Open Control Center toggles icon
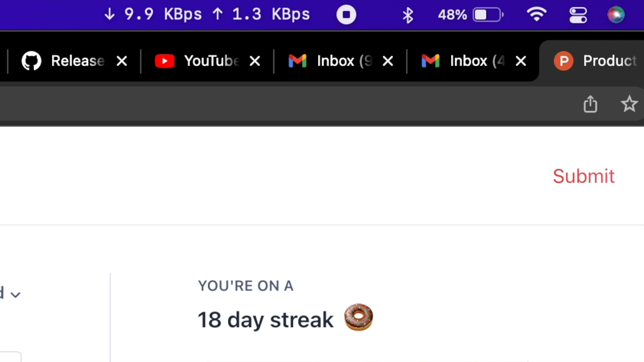The image size is (644, 362). 578,15
